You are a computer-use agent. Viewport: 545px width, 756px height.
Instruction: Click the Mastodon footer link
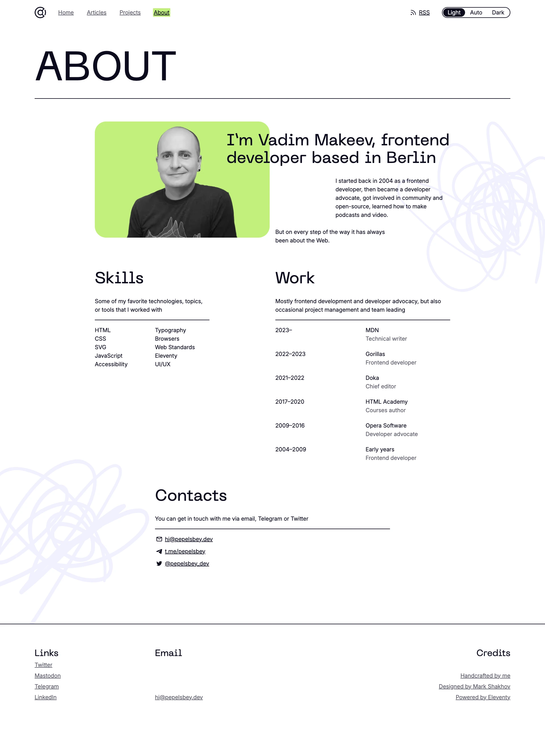click(x=47, y=676)
